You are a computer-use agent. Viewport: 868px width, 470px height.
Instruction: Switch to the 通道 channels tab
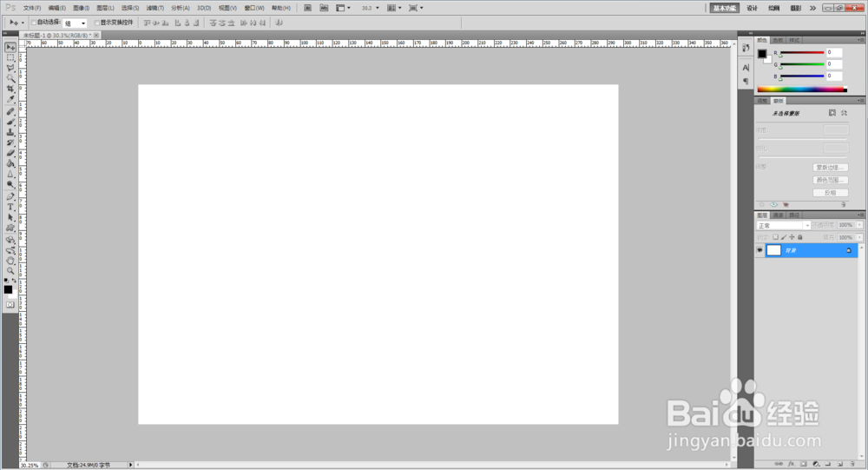(x=779, y=215)
